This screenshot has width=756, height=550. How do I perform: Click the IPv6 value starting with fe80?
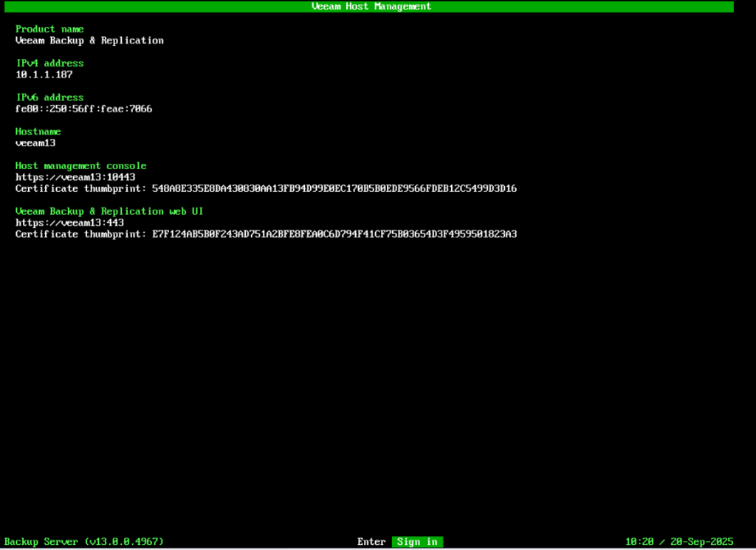coord(83,109)
